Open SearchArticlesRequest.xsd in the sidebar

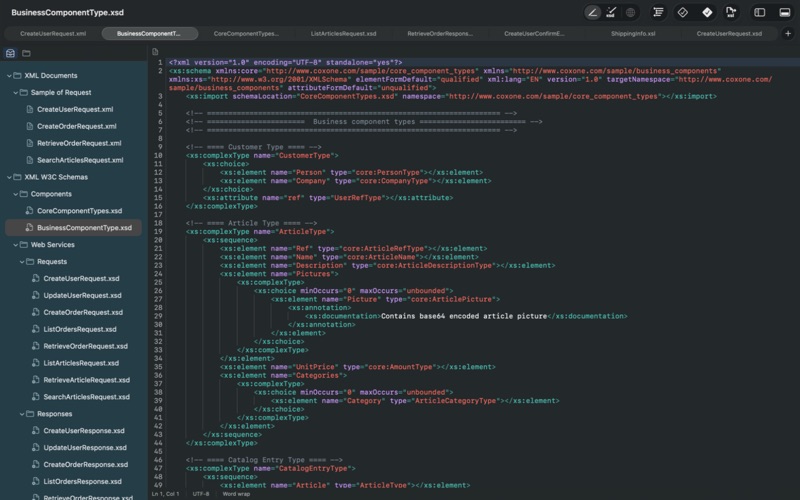[86, 397]
